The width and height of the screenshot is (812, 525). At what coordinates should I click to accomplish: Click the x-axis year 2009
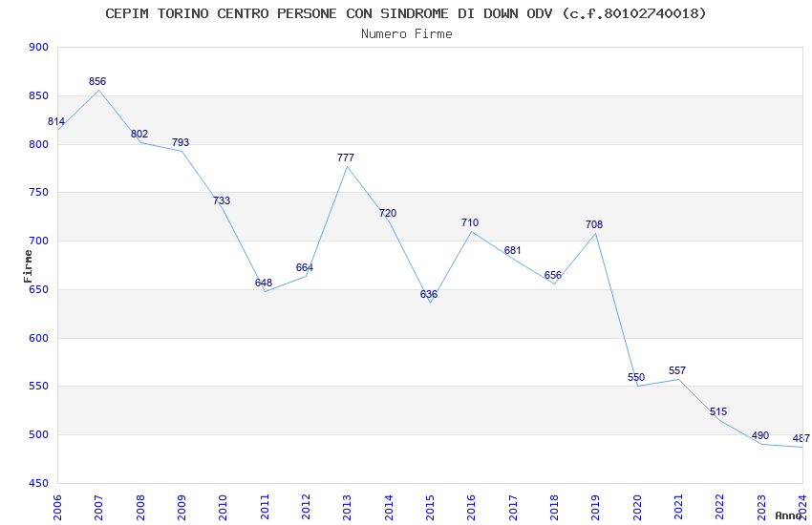pyautogui.click(x=182, y=508)
